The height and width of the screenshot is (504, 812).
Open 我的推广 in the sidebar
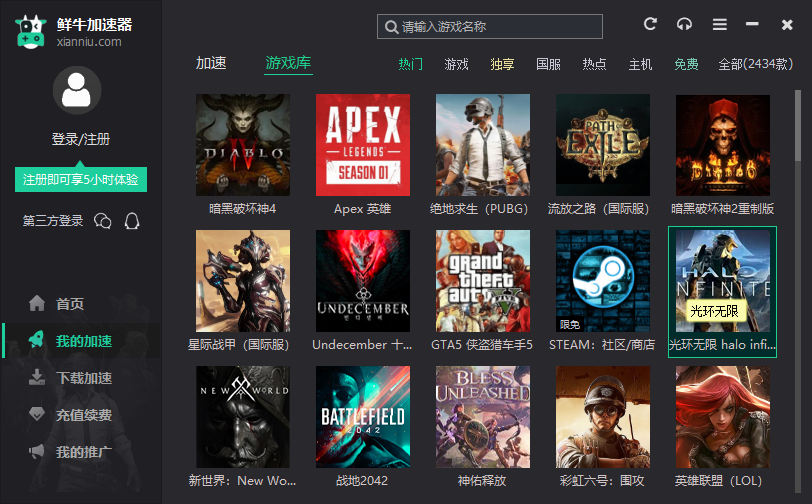(x=83, y=452)
